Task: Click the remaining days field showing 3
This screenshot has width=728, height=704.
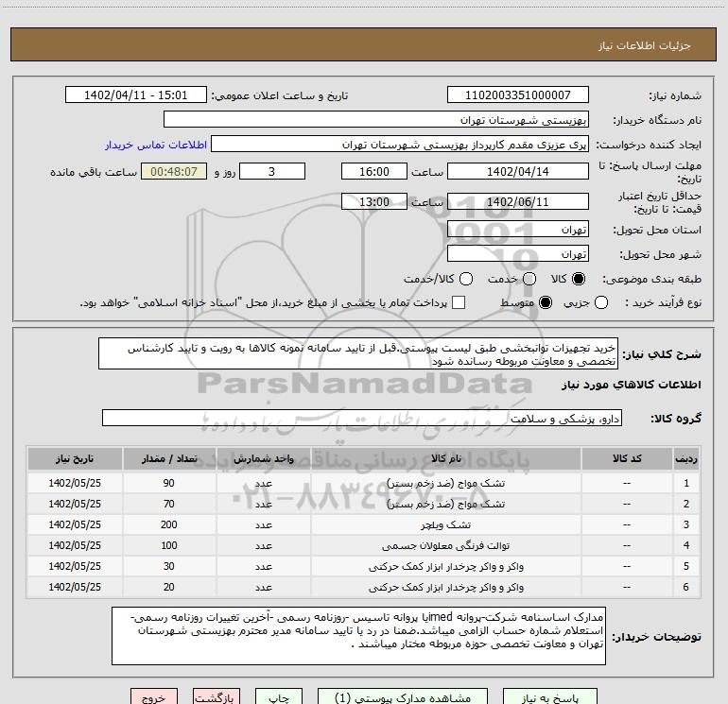Action: [272, 171]
